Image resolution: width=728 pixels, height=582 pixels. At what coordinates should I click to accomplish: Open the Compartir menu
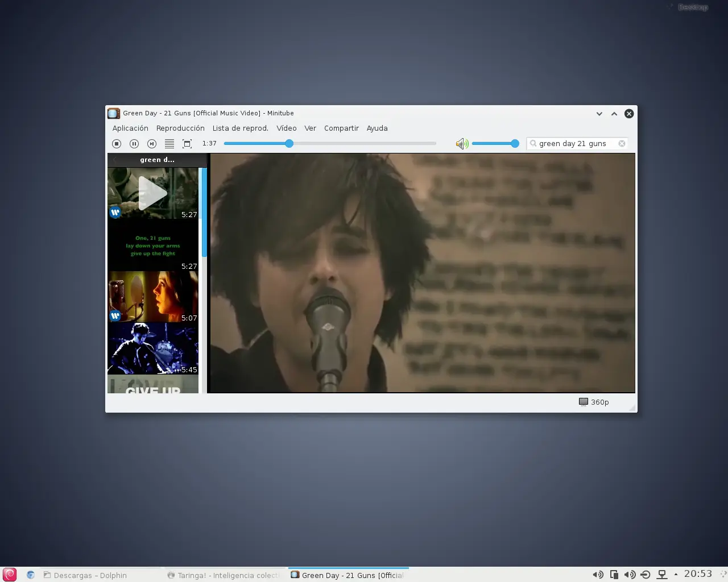(341, 128)
